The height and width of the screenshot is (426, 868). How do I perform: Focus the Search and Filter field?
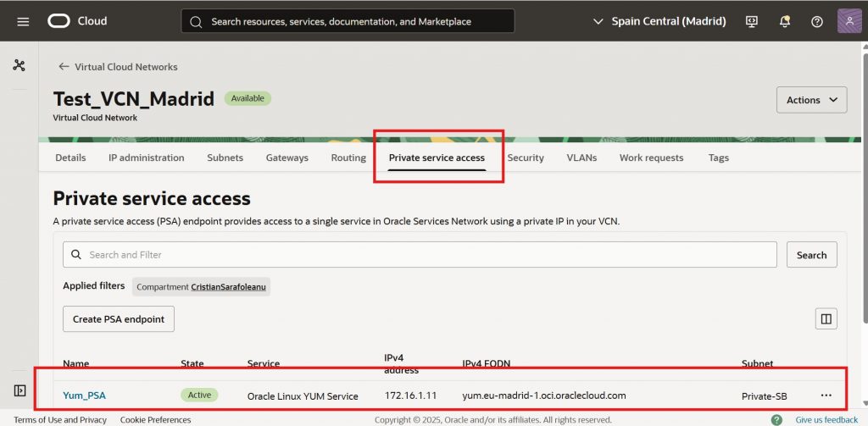click(420, 254)
